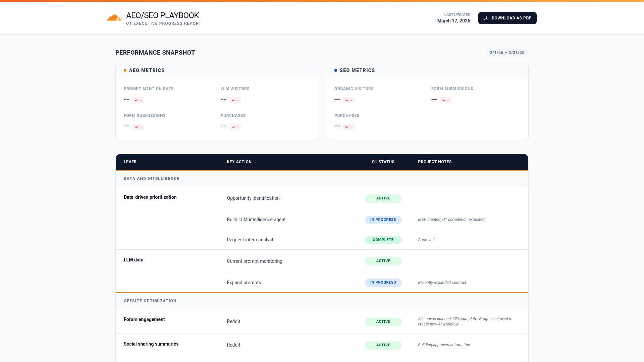The width and height of the screenshot is (644, 362).
Task: Click the ORGANIC VISITORS label
Action: [354, 89]
